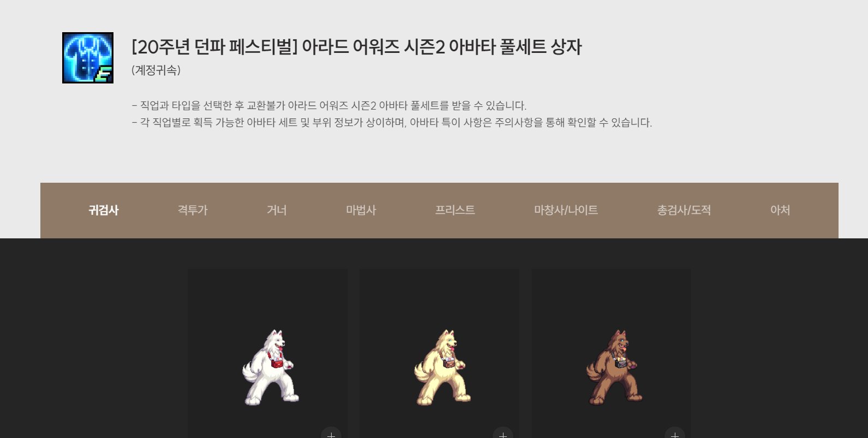Screen dimensions: 868x438
Task: Click the blue avatar box item icon
Action: [x=88, y=58]
